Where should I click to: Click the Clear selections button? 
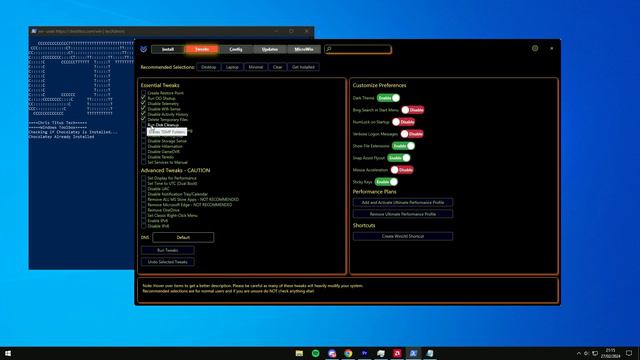pos(278,67)
